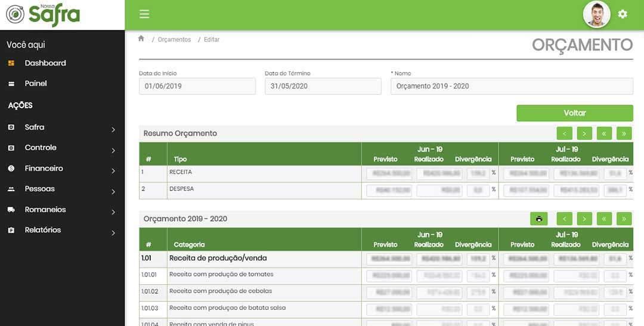The height and width of the screenshot is (326, 644).
Task: Expand the Financeiro submenu chevron
Action: click(x=113, y=171)
